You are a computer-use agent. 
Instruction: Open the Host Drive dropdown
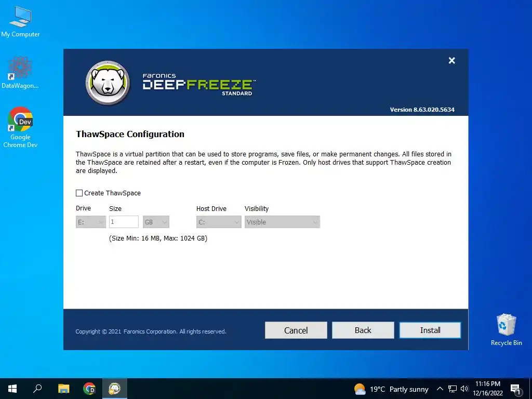point(219,222)
